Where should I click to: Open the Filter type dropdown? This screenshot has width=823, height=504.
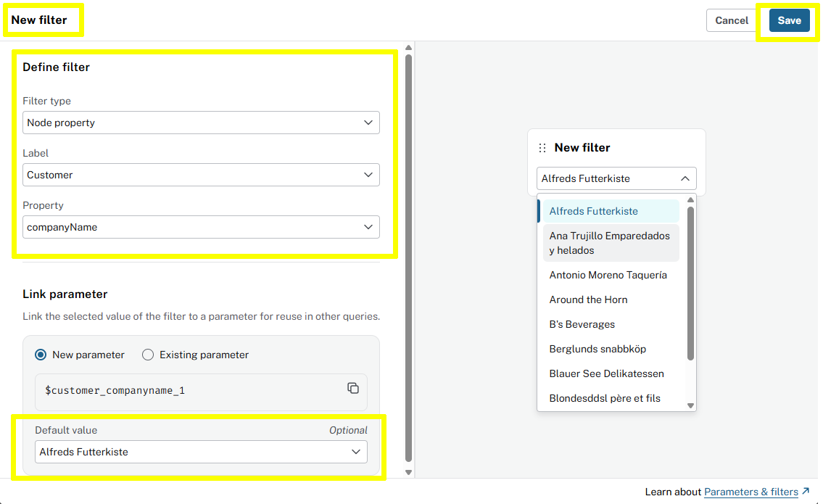click(x=201, y=123)
